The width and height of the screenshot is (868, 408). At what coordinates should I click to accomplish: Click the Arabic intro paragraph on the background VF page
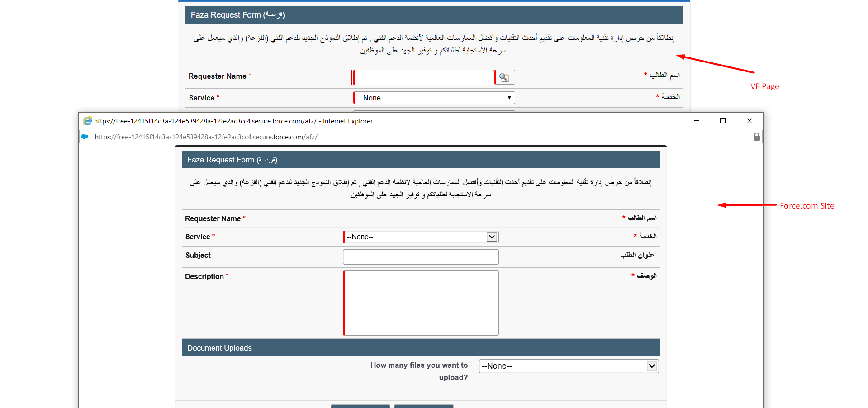[434, 44]
